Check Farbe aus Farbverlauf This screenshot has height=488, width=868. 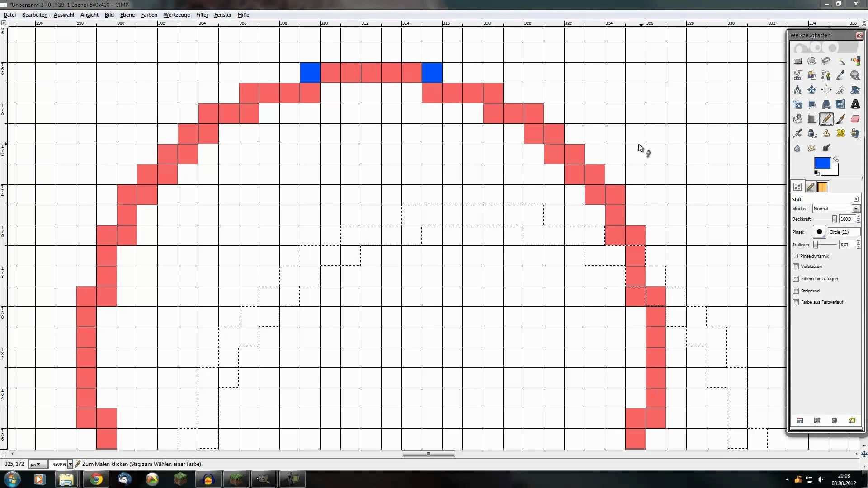[796, 302]
